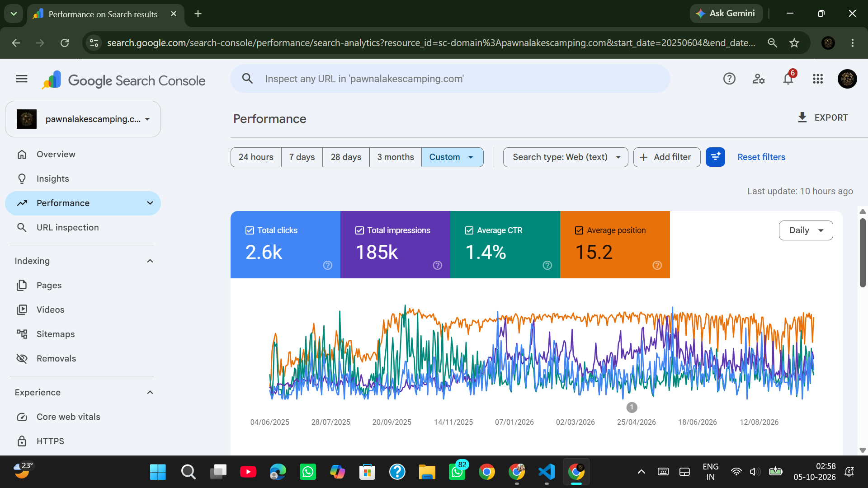Image resolution: width=868 pixels, height=488 pixels.
Task: Toggle the Average CTR checkbox
Action: coord(469,230)
